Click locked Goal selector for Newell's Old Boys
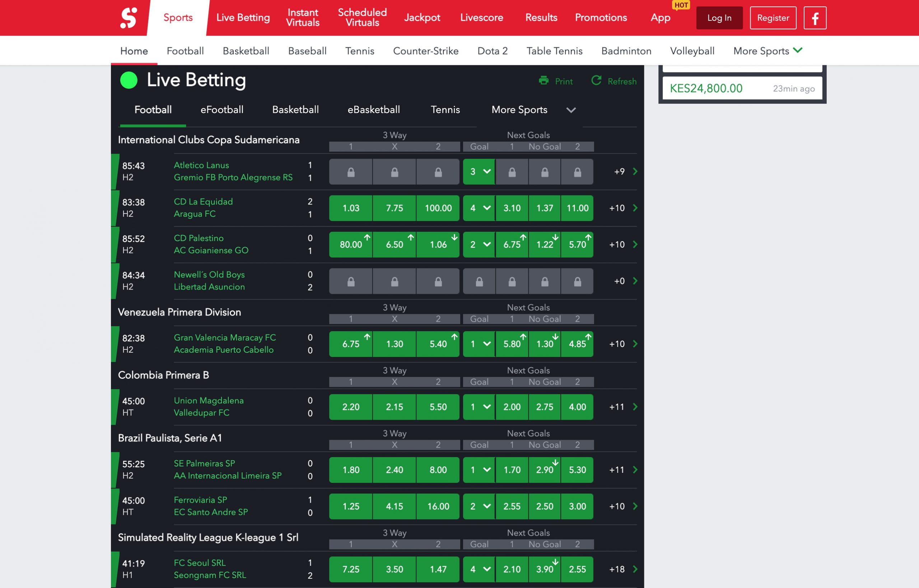 point(479,281)
